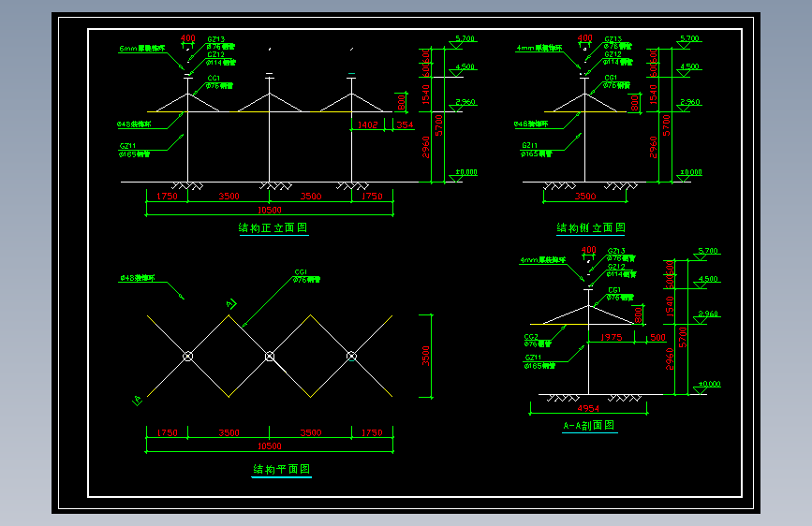The image size is (812, 526).
Task: Select 5.700 elevation mark in A-A section
Action: click(x=708, y=251)
